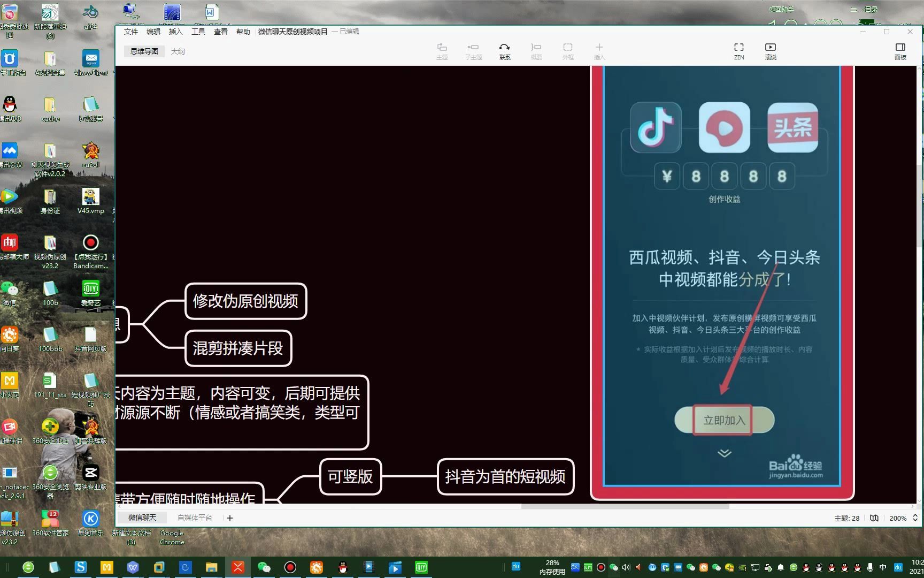Screen dimensions: 924x578
Task: Open 360软件管家 desktop shortcut
Action: pos(50,523)
